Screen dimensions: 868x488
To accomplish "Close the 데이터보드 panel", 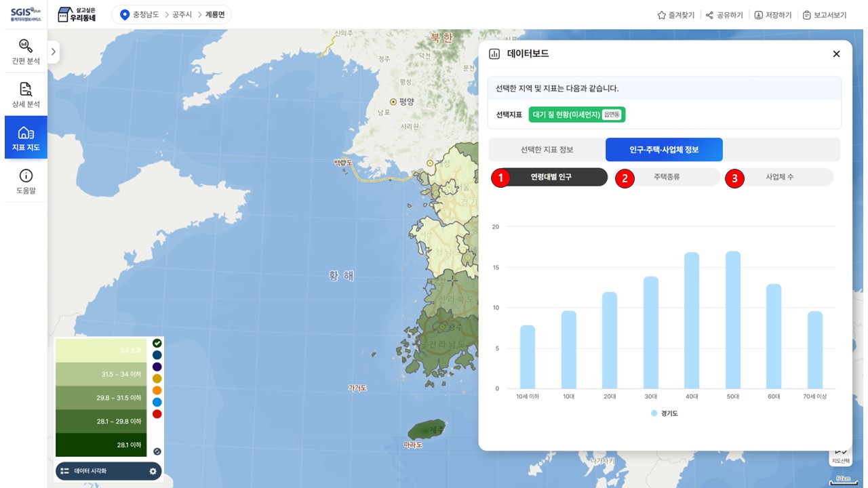I will point(836,54).
